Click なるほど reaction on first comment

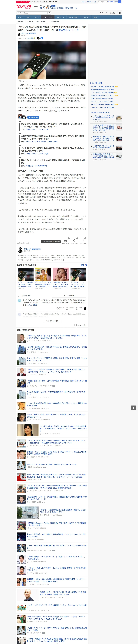coord(67,308)
